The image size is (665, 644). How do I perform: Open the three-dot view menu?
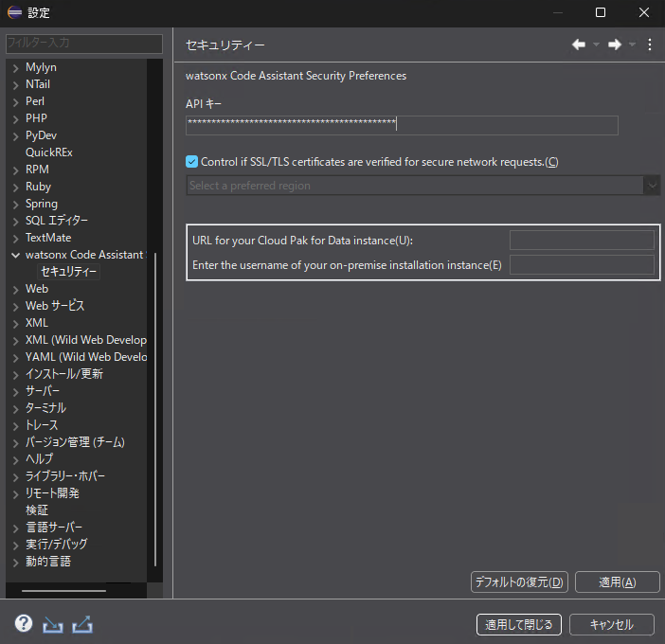[650, 45]
